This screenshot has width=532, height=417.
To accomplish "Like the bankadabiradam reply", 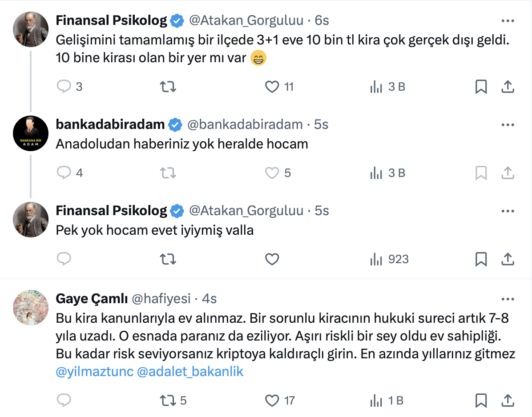I will point(272,172).
